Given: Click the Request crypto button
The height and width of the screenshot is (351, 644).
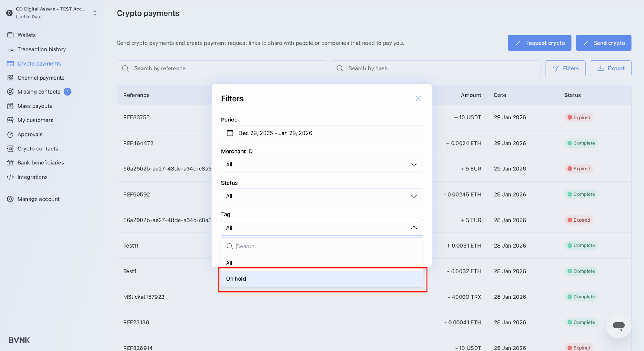Looking at the screenshot, I should point(539,43).
